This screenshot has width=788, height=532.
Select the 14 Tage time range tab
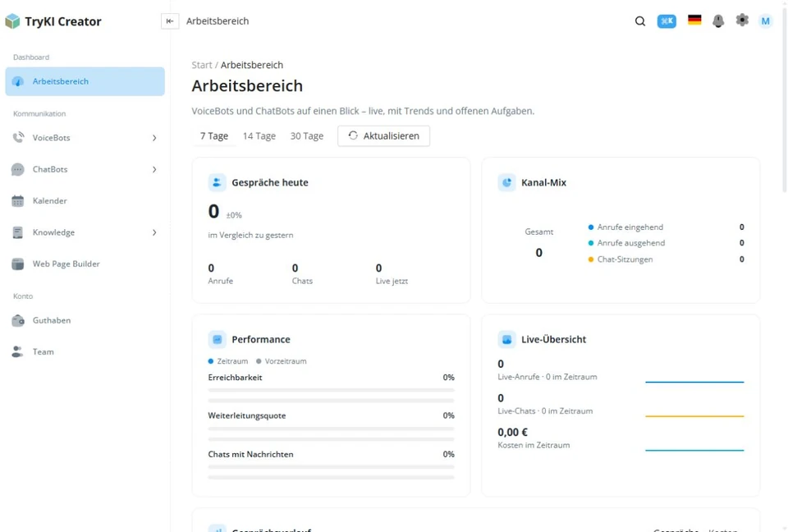(259, 135)
